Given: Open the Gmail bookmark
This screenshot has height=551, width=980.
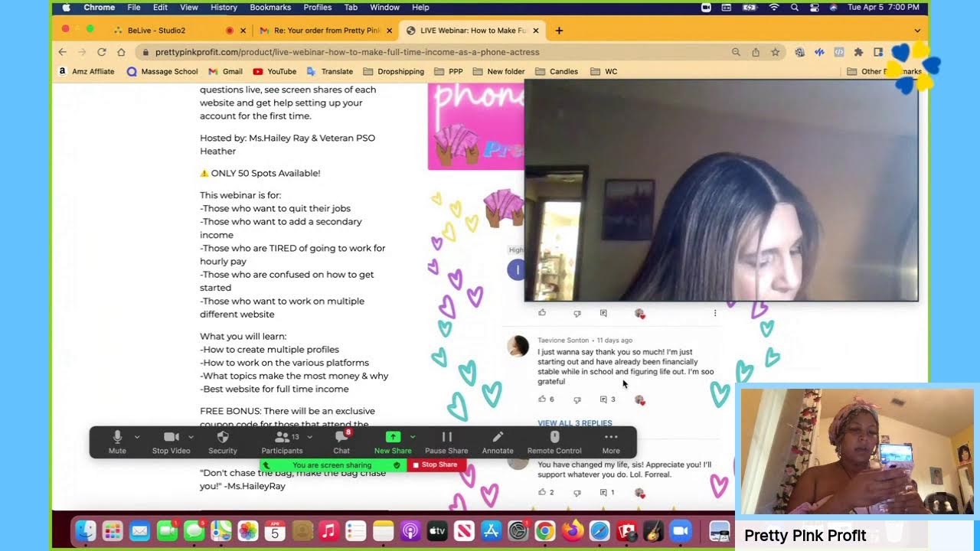Looking at the screenshot, I should coord(225,71).
